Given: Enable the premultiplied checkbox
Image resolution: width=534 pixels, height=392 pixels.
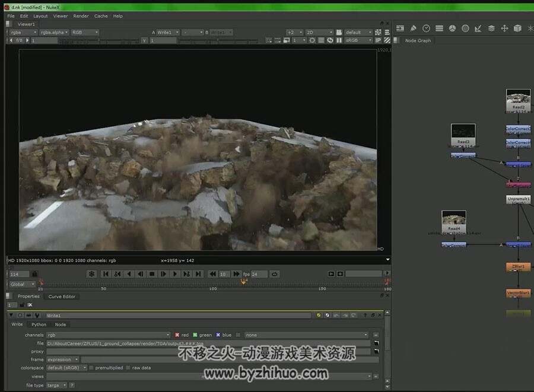Looking at the screenshot, I should pos(91,368).
